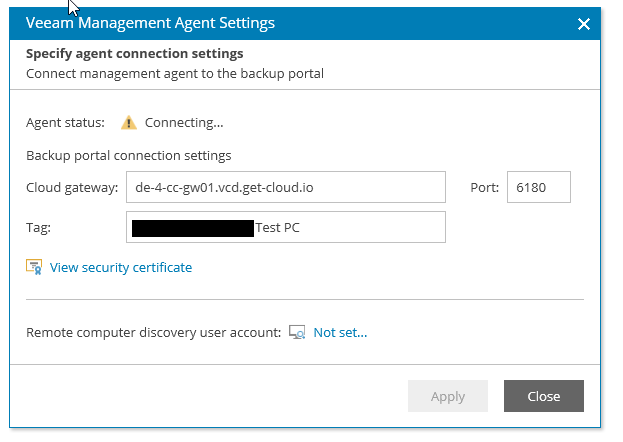Click Connect management agent to backup portal text
Screen dimensions: 623x442
(175, 74)
